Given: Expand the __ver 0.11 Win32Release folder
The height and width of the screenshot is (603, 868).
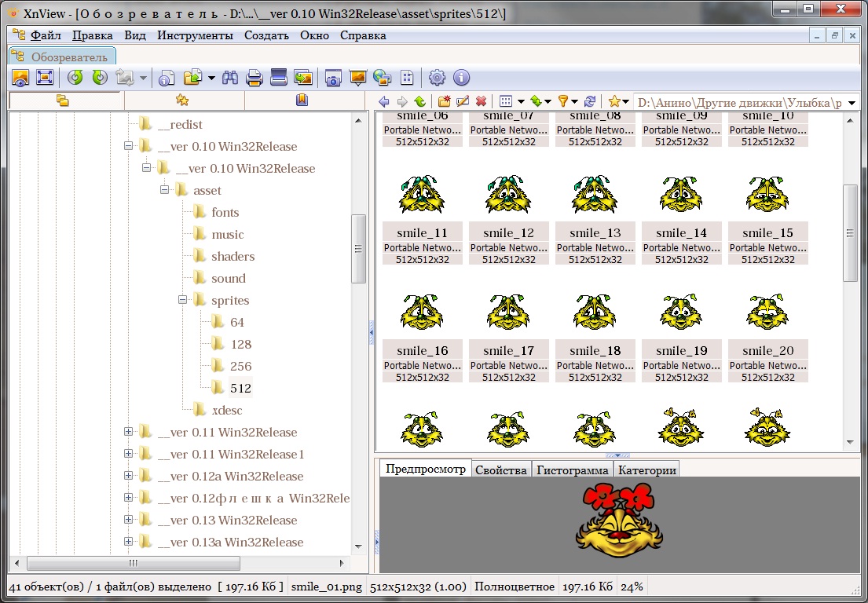Looking at the screenshot, I should tap(128, 432).
